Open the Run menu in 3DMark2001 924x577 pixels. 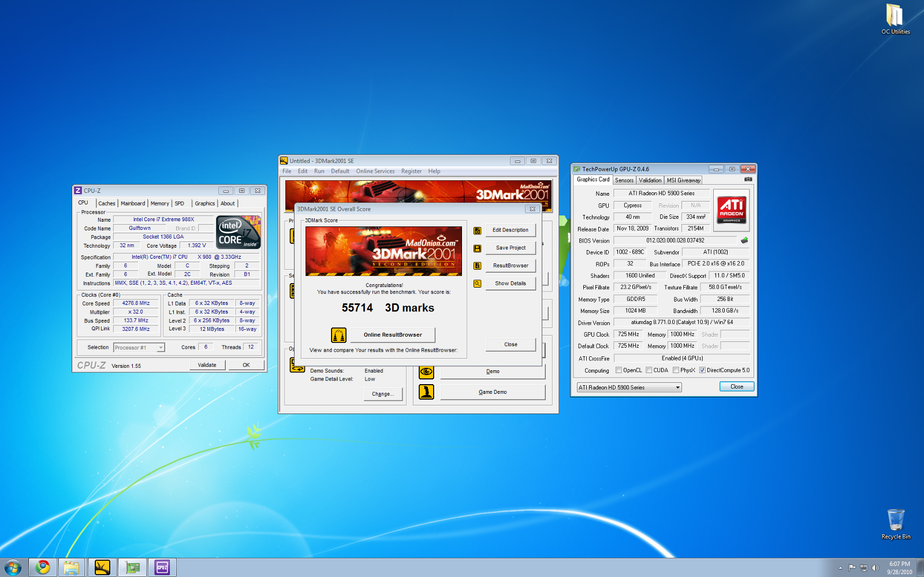(x=319, y=171)
